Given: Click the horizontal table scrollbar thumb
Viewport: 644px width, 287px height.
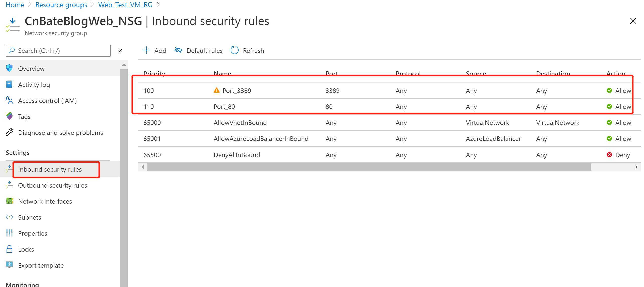Looking at the screenshot, I should coord(369,167).
